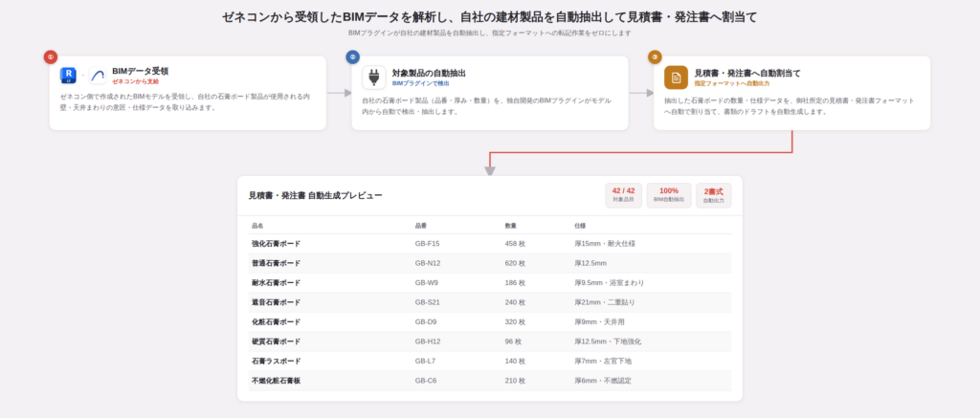Click the spec "厚6mm・不燃認定"
The width and height of the screenshot is (980, 418).
(603, 381)
